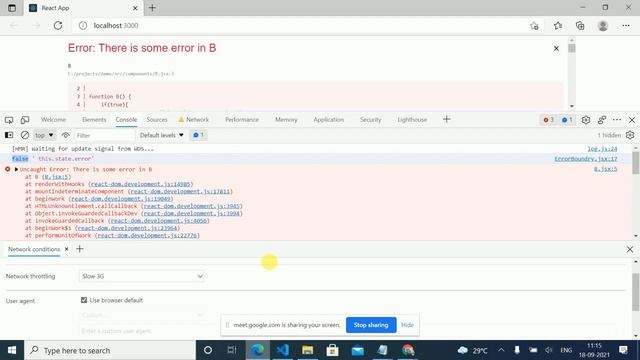Open the Network throttling Slow 3G dropdown
Viewport: 640px width, 360px height.
coord(142,276)
